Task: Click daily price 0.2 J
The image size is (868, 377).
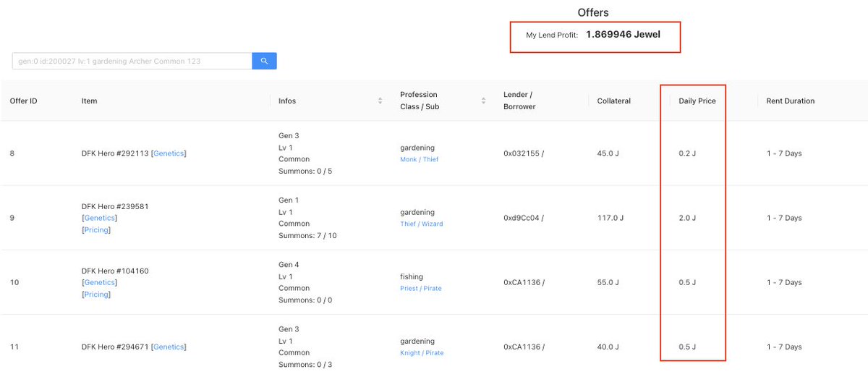Action: point(687,153)
